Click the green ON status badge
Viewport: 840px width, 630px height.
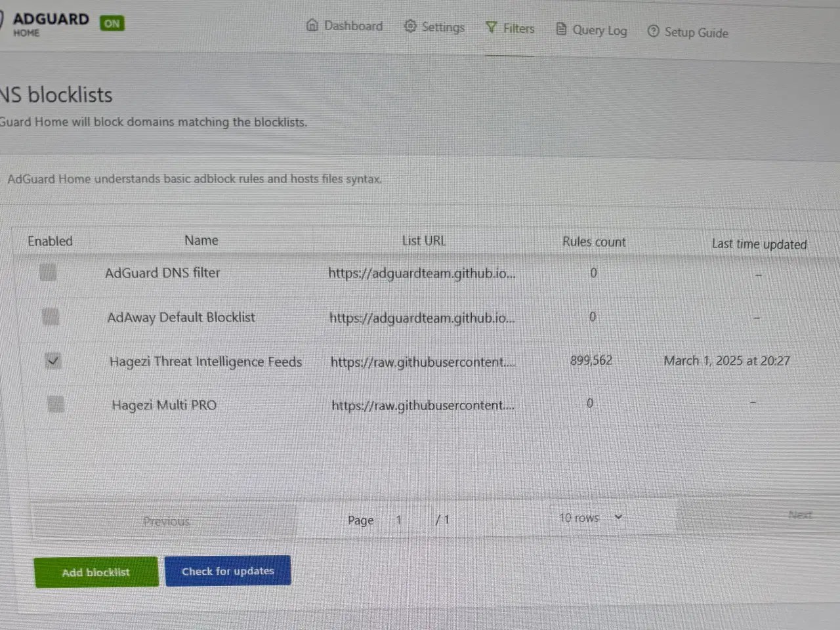click(x=112, y=23)
